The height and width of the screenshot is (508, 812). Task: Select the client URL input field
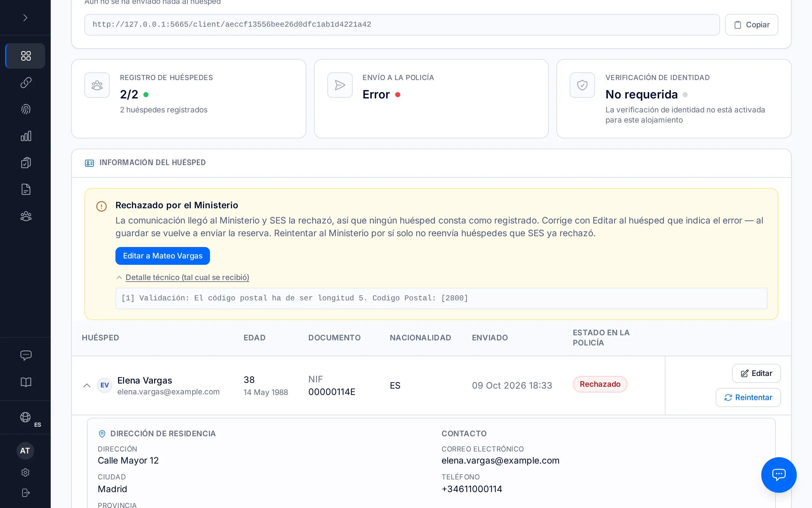pyautogui.click(x=402, y=24)
